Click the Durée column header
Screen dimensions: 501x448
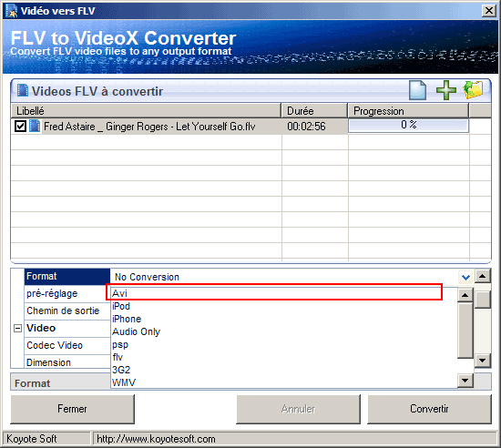(x=314, y=111)
